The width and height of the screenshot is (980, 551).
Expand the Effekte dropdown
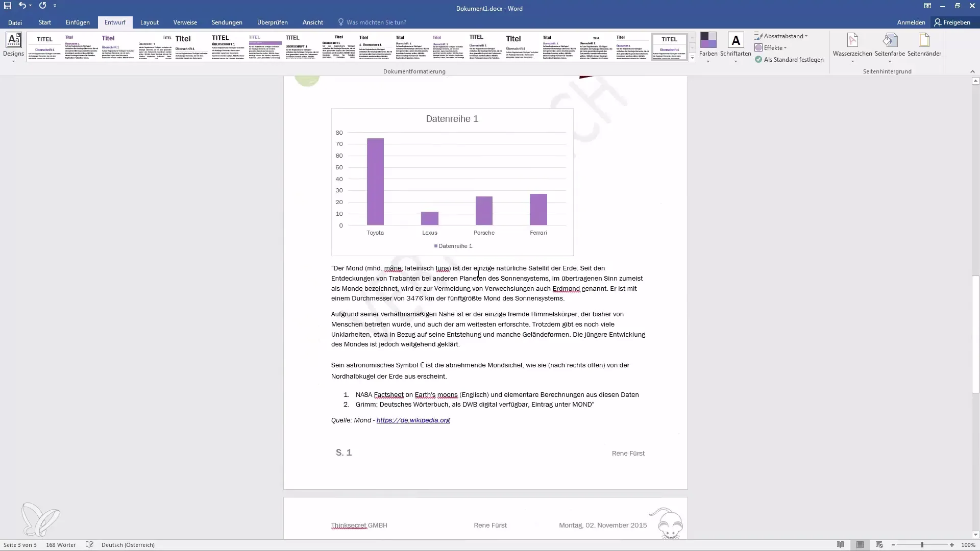(x=775, y=48)
